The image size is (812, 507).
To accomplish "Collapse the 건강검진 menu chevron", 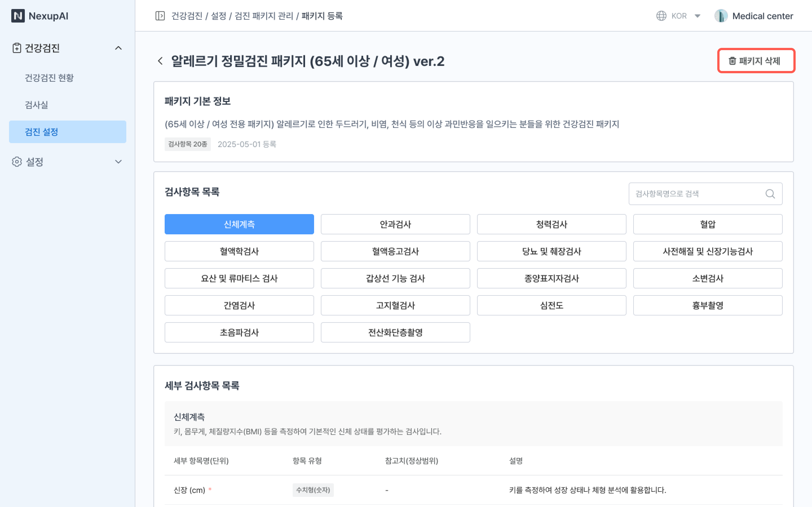I will (x=118, y=48).
